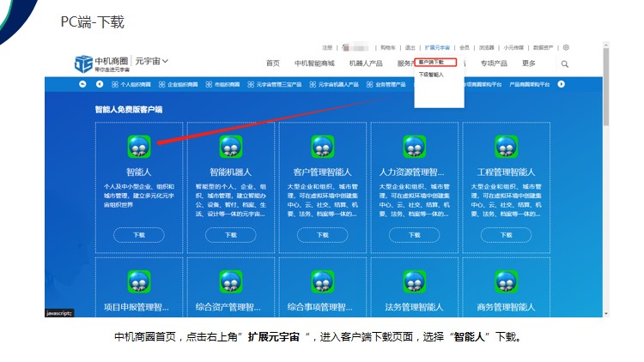This screenshot has width=644, height=362.
Task: Click the 工程管理智能人 card title
Action: [x=506, y=172]
